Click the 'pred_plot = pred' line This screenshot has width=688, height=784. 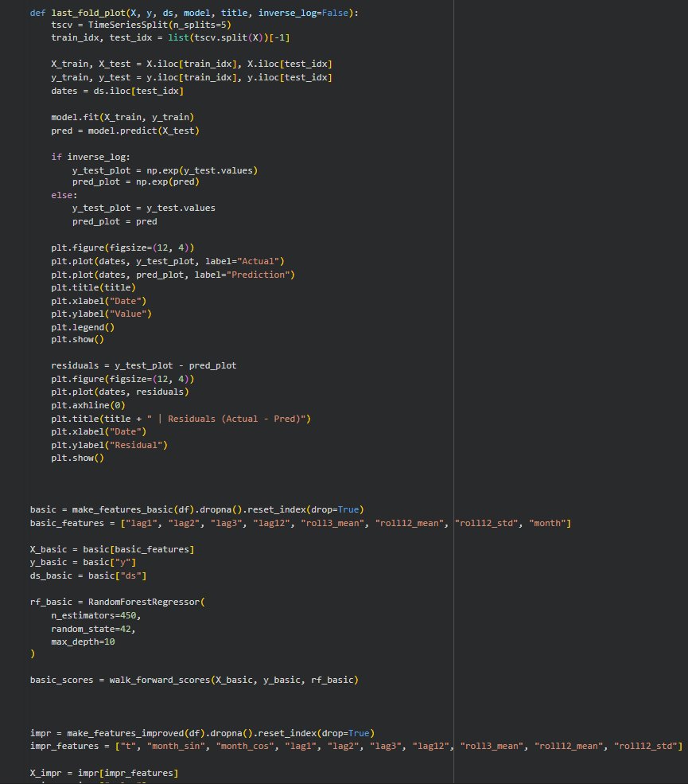pyautogui.click(x=115, y=221)
